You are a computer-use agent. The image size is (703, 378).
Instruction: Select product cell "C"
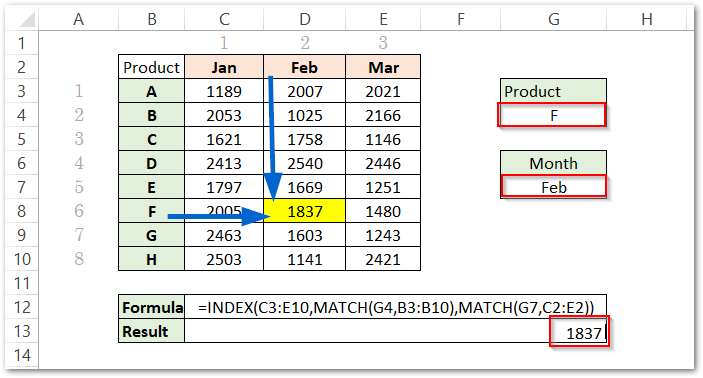(152, 139)
